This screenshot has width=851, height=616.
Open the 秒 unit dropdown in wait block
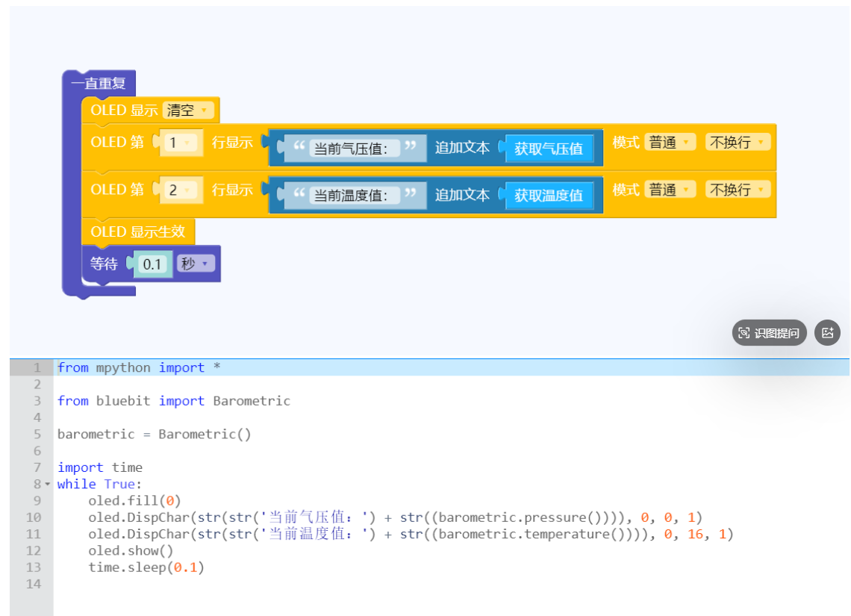pos(196,264)
